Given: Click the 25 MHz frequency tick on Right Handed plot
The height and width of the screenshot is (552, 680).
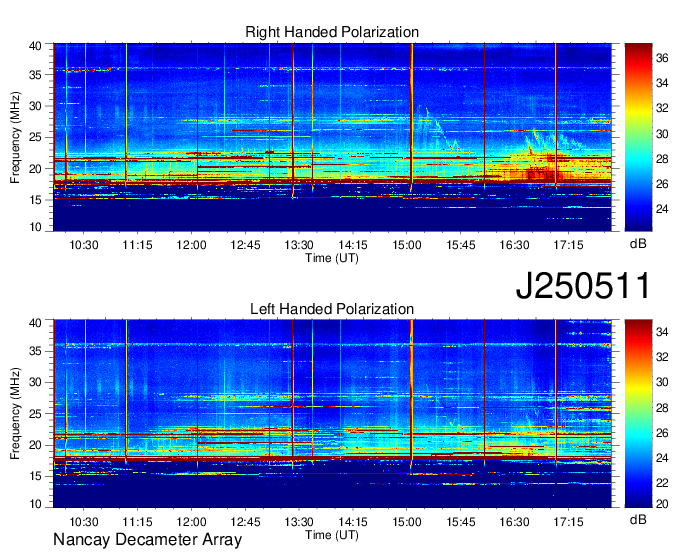Looking at the screenshot, I should (x=36, y=137).
